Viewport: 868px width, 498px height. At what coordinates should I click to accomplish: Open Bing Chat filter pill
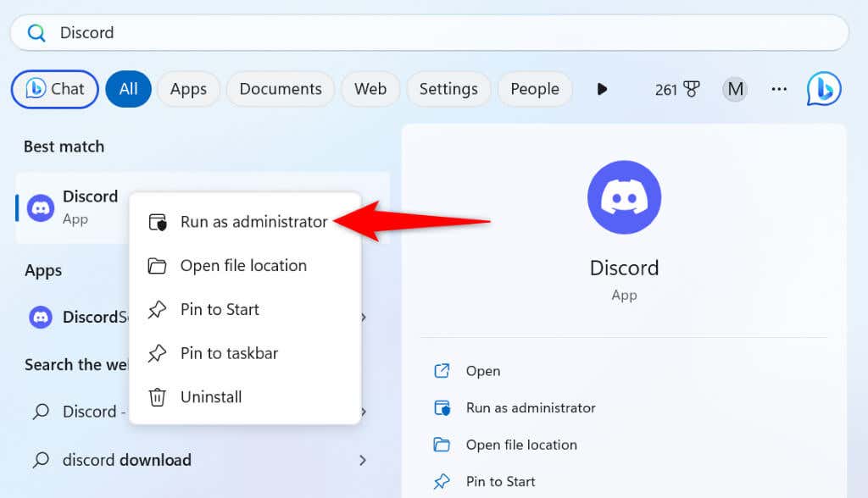(55, 89)
